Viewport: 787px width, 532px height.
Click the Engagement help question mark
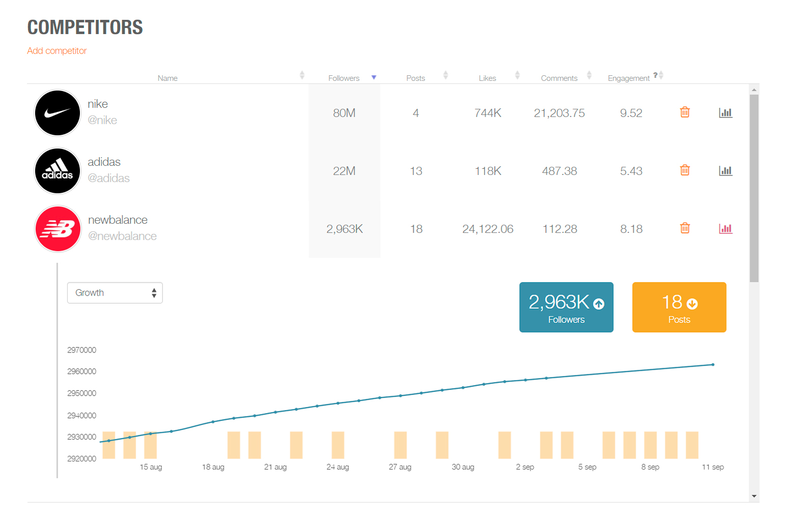pyautogui.click(x=655, y=75)
